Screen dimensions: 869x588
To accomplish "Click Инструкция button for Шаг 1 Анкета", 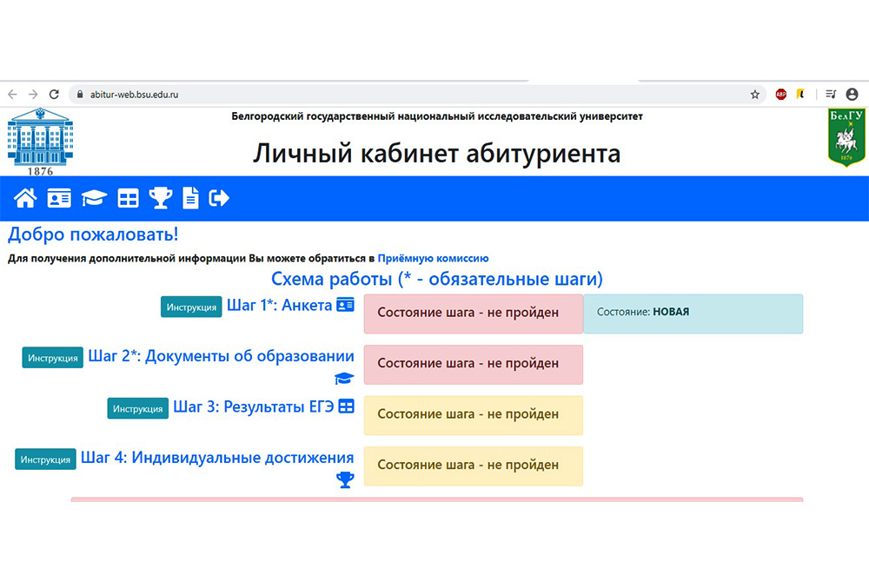I will coord(191,307).
